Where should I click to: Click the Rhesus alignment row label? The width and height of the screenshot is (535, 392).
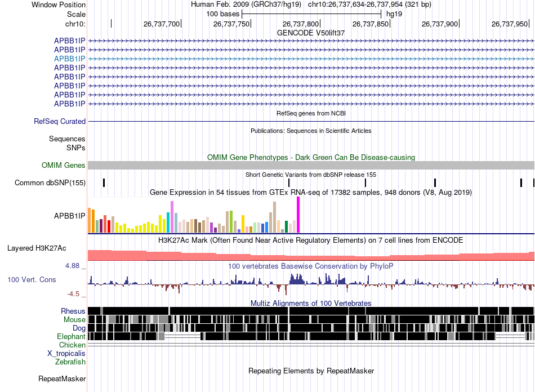[73, 311]
